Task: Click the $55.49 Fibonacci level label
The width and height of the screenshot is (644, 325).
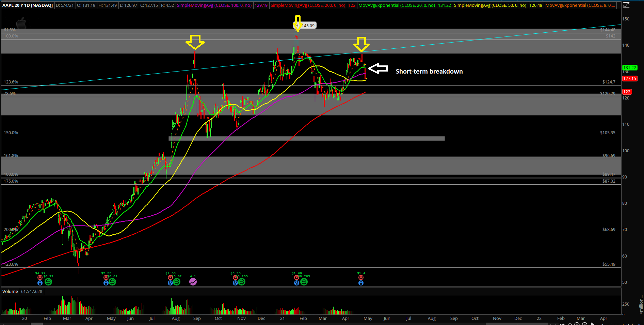Action: point(609,264)
